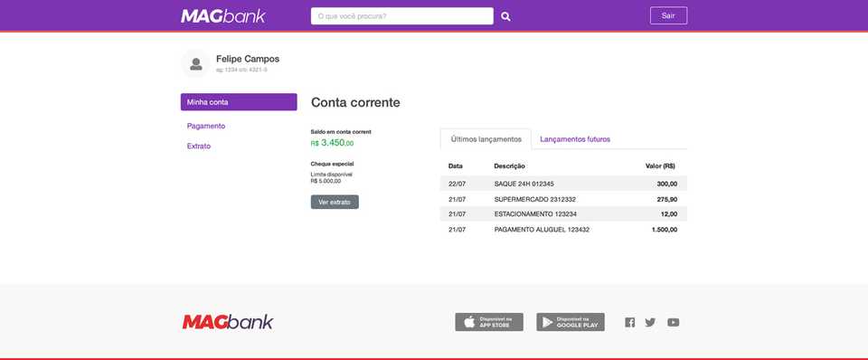
Task: Click the Cheque especial label
Action: click(x=332, y=164)
